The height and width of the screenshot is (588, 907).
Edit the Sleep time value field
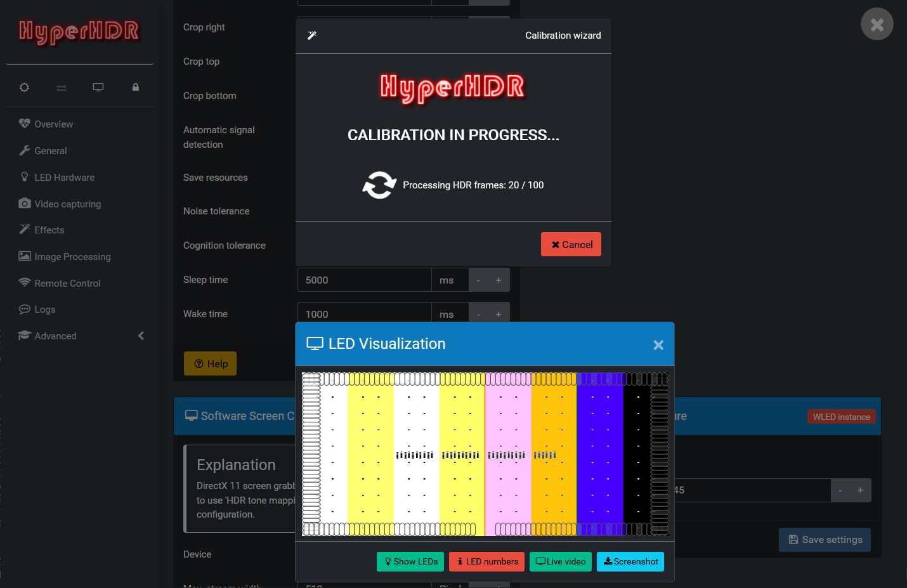coord(364,280)
